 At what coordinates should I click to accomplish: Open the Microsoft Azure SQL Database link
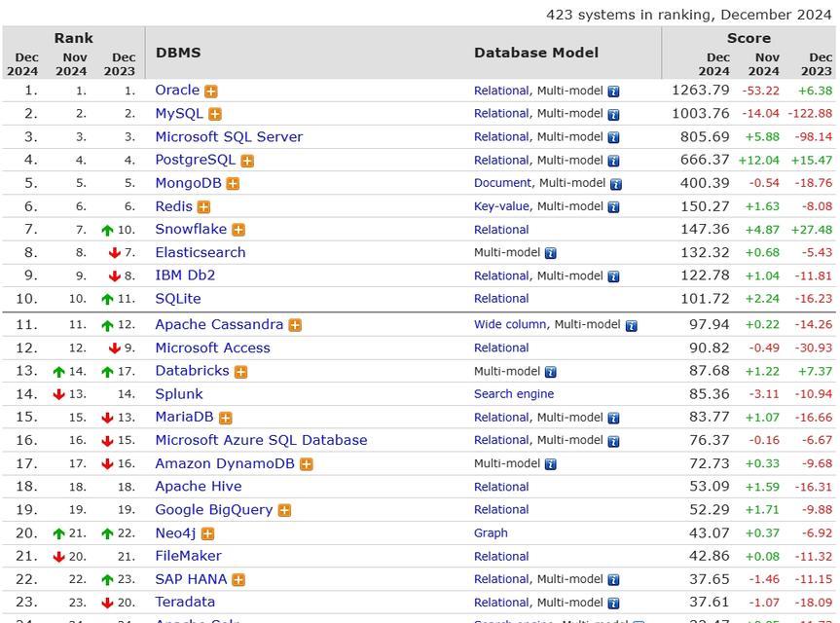pyautogui.click(x=262, y=440)
